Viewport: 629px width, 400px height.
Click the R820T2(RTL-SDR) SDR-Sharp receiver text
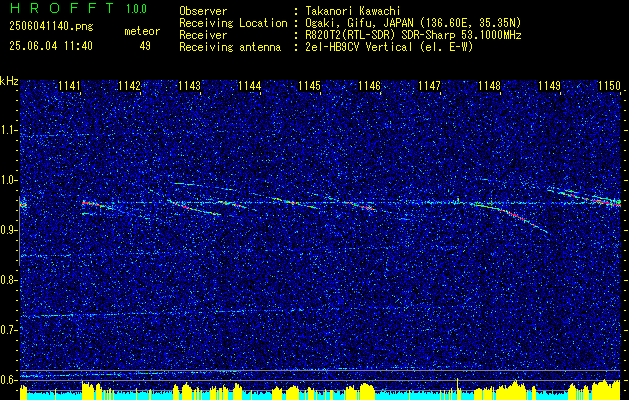point(413,35)
